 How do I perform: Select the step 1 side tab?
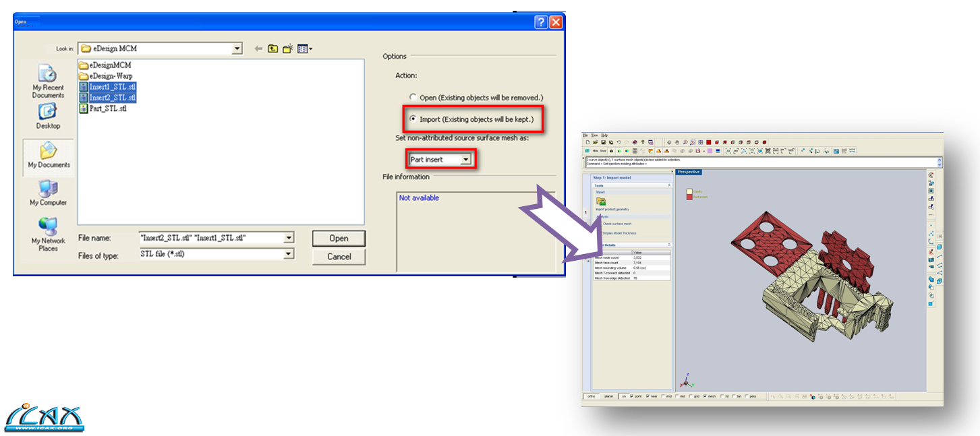click(x=585, y=212)
